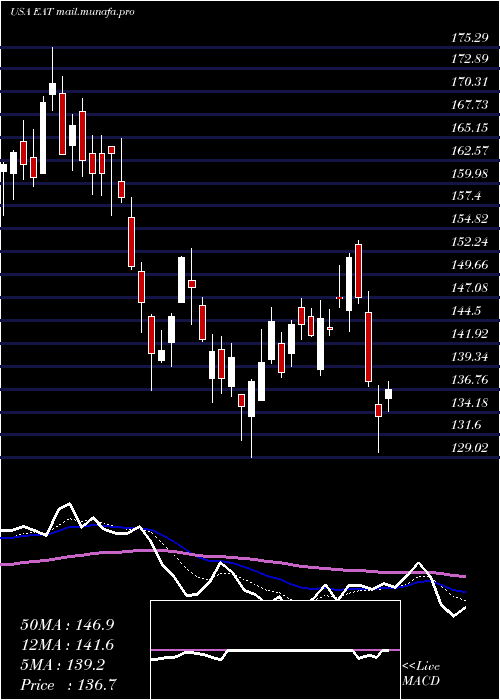500x700 pixels.
Task: Click the 50MA : 146.9 readout
Action: (x=67, y=625)
